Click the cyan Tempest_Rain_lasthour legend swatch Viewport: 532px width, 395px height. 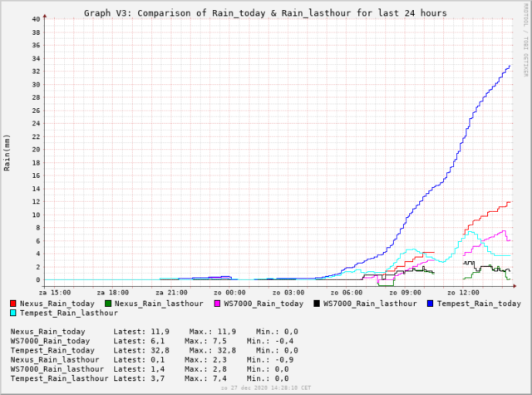(x=13, y=314)
